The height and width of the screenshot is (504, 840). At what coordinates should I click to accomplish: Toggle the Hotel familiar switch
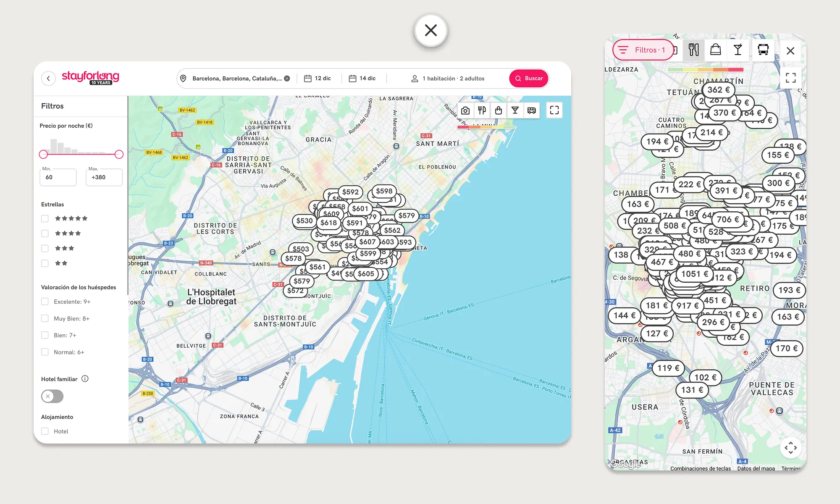coord(52,396)
